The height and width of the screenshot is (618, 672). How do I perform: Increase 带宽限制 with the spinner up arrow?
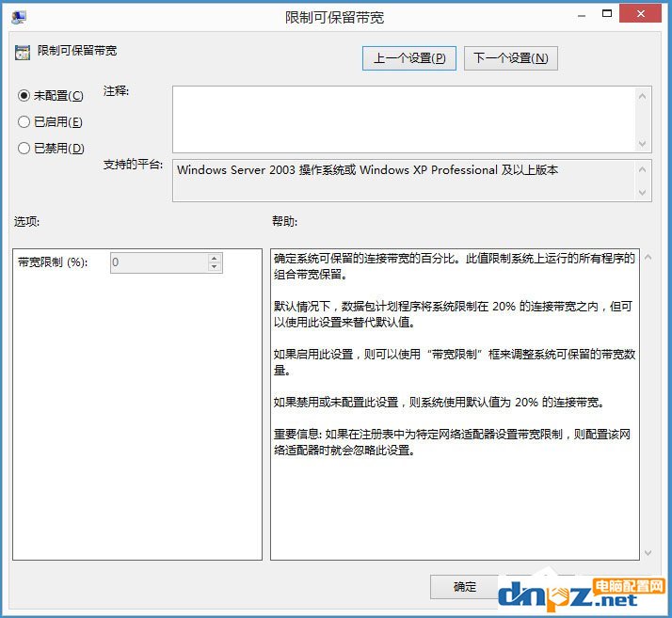coord(215,258)
